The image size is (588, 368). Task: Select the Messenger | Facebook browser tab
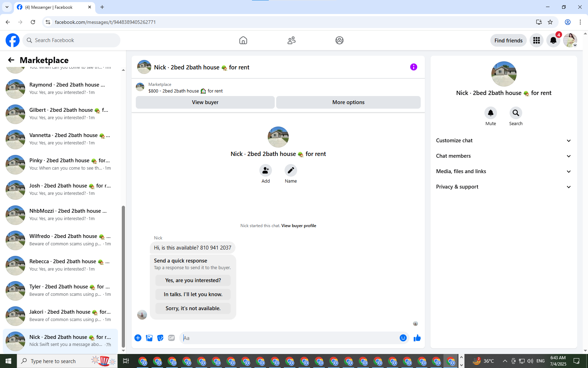(54, 7)
